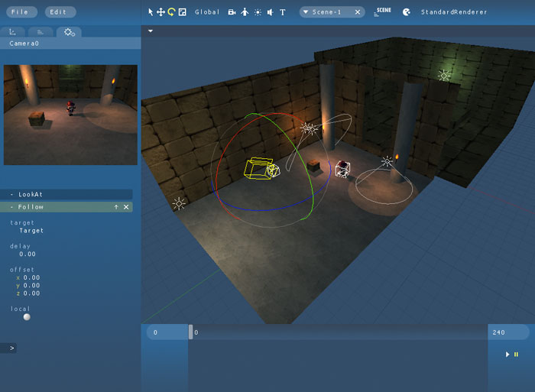Add a camera object from toolbar
This screenshot has height=392, width=535.
pos(232,12)
